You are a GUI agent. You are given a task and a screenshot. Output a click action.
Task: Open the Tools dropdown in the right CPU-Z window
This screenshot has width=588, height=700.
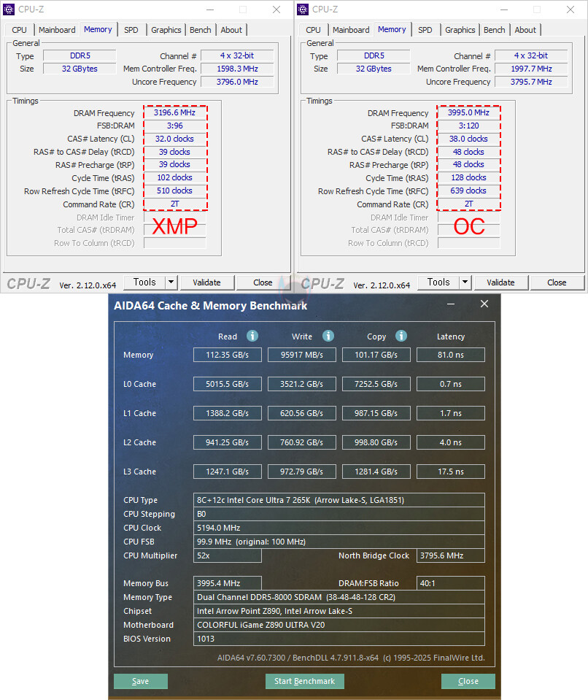[439, 282]
